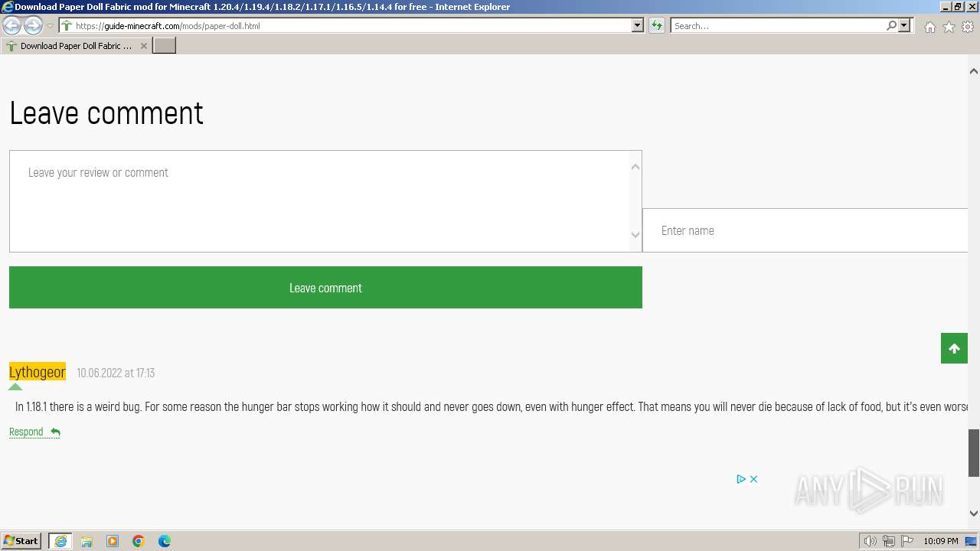The image size is (980, 551).
Task: Close the Download Paper Doll Fabric tab
Action: [144, 46]
